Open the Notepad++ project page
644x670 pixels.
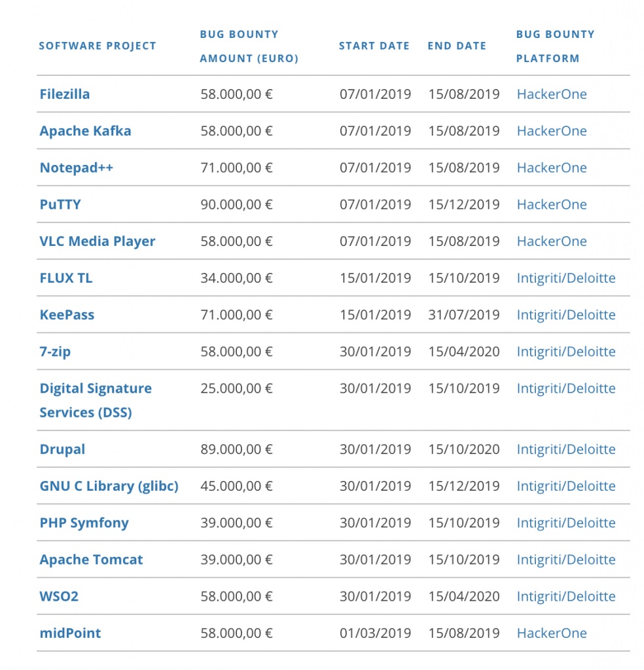(x=76, y=167)
